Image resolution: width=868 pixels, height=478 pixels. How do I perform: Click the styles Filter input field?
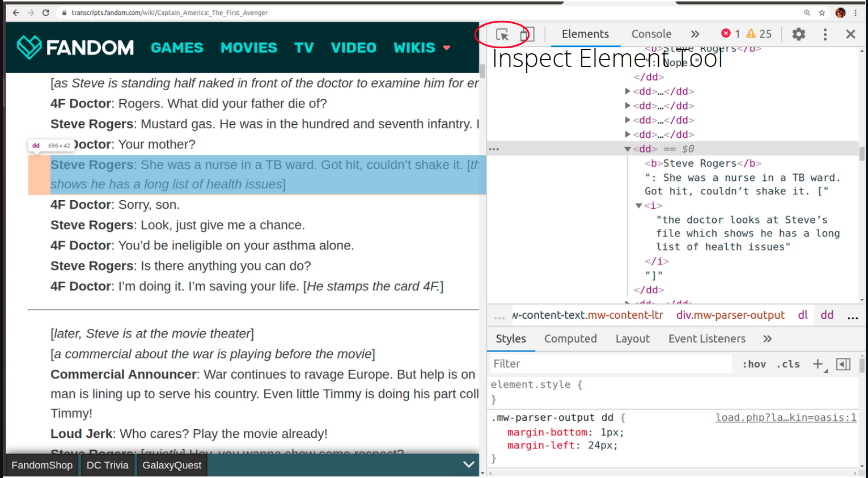[x=611, y=364]
